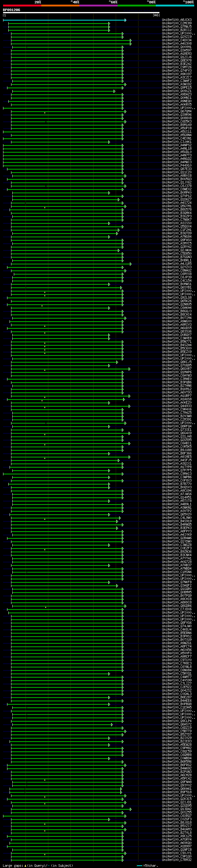Viewport: 197px width, 868px height.
Task: Select hit UniRef100_A4U308
Action: tap(177, 43)
